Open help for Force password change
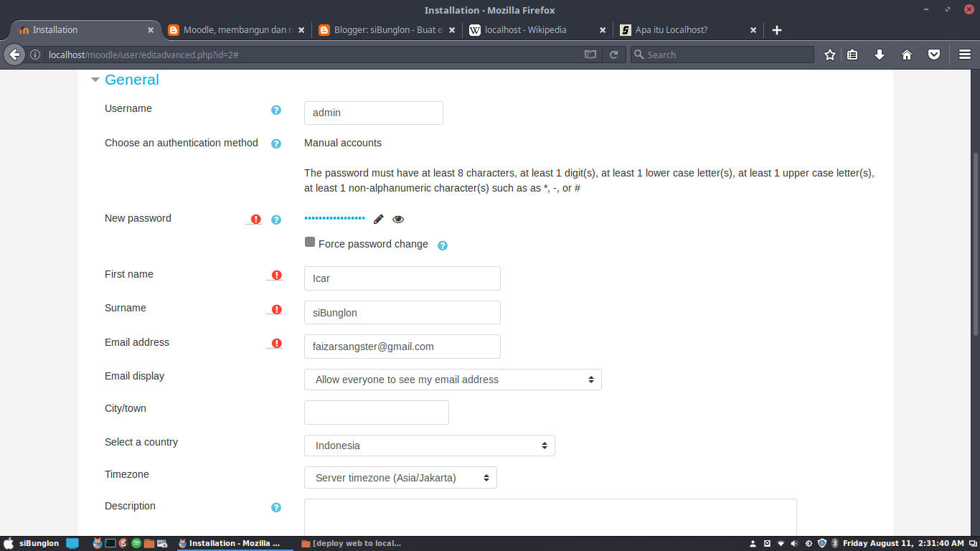The width and height of the screenshot is (980, 551). tap(443, 245)
